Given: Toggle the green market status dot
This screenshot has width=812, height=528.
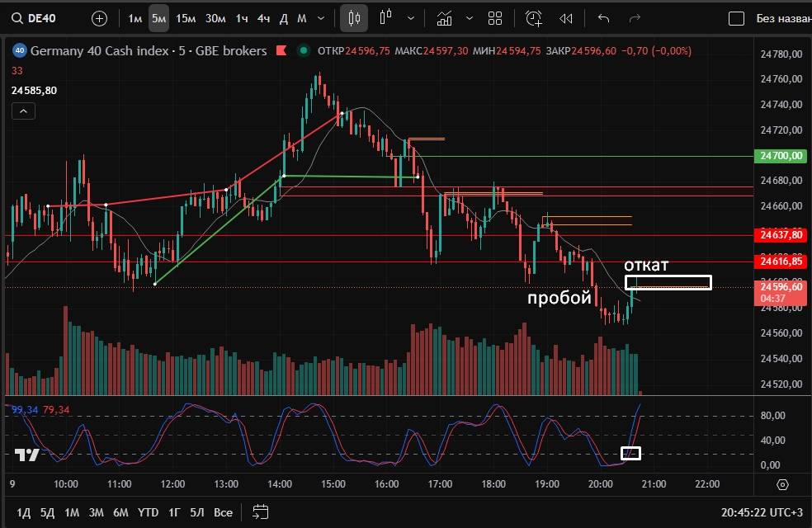Looking at the screenshot, I should click(x=304, y=51).
